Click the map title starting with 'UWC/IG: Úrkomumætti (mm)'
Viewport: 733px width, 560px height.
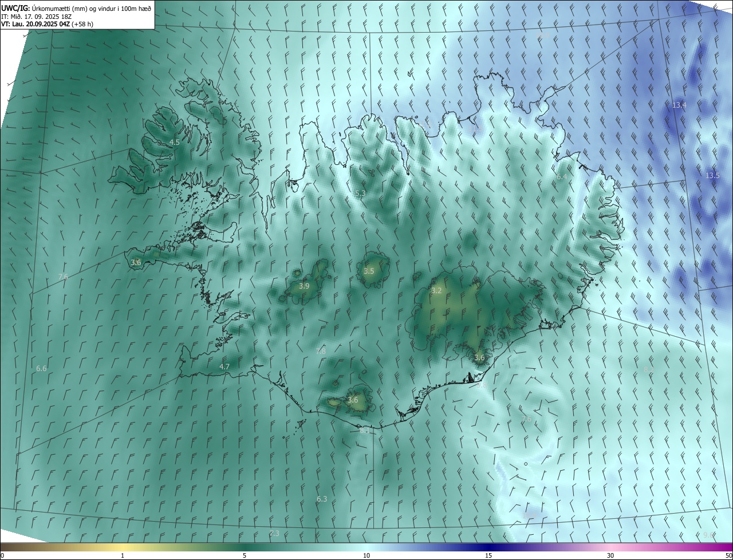tap(76, 7)
